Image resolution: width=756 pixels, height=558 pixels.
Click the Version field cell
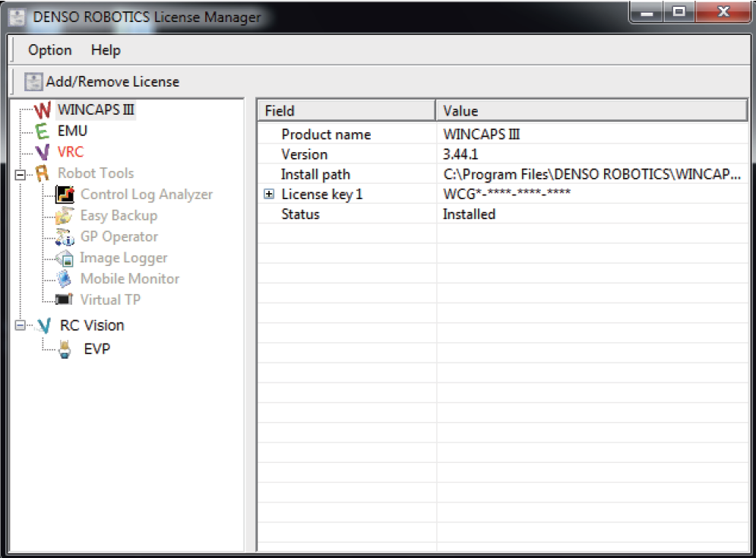point(346,154)
